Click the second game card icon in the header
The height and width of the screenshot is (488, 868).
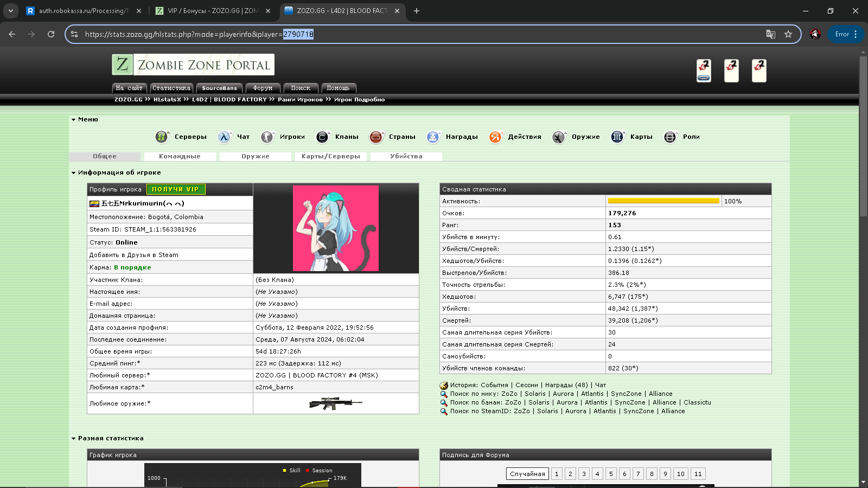731,70
